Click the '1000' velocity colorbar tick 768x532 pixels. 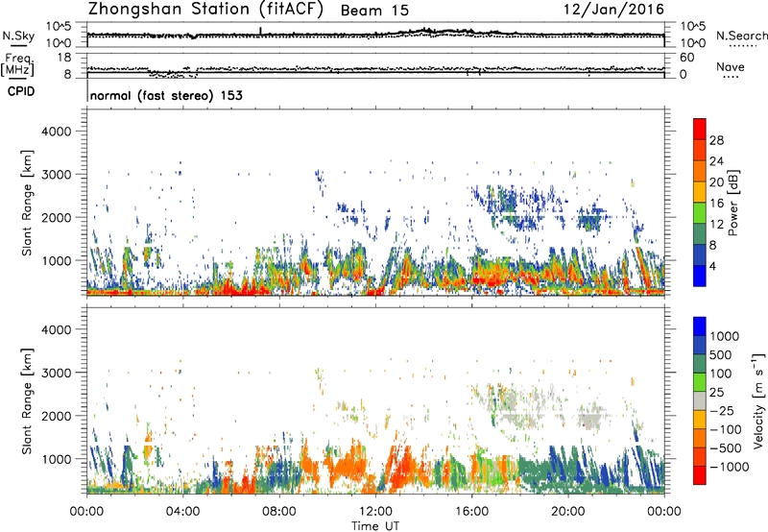point(724,336)
